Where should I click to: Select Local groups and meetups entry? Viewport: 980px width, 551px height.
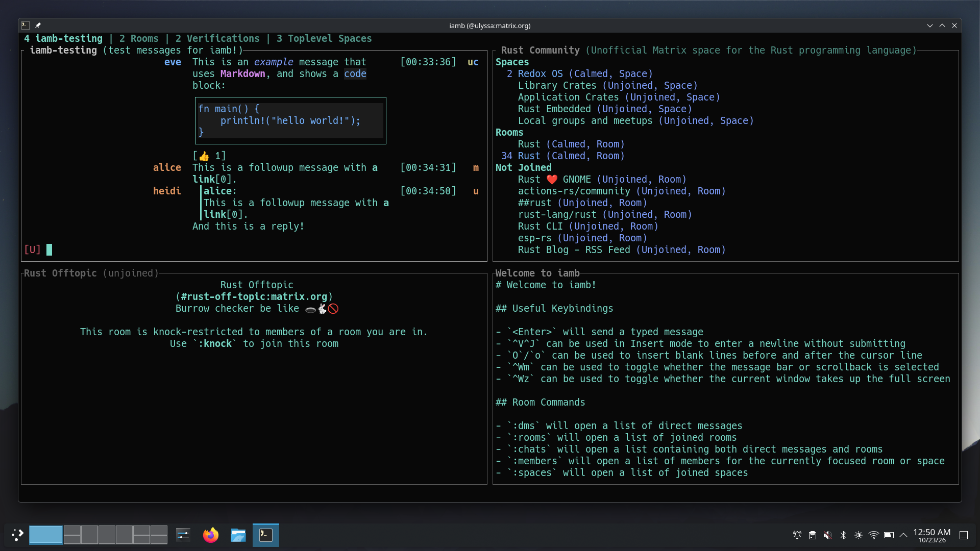(x=636, y=120)
